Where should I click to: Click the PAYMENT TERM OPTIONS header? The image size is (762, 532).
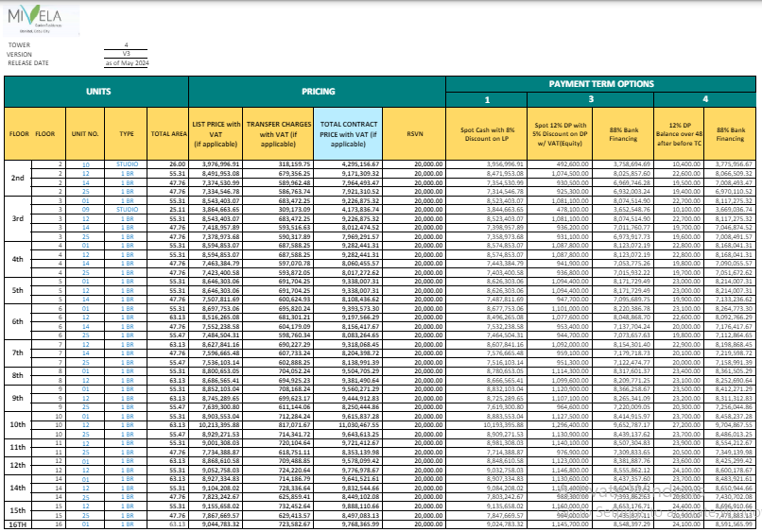[x=602, y=83]
